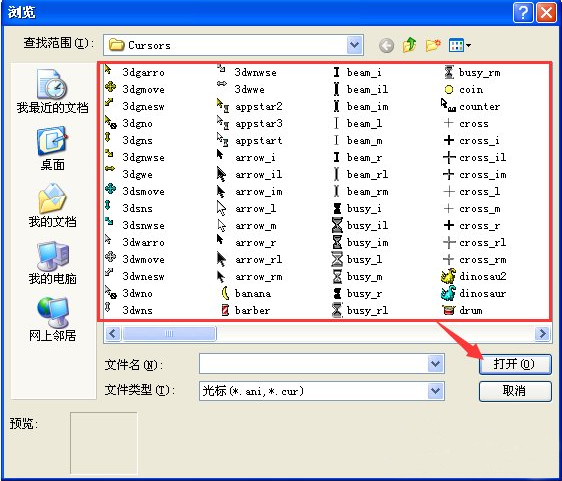The image size is (562, 481).
Task: Open the View Menu icon dropdown
Action: pyautogui.click(x=459, y=46)
